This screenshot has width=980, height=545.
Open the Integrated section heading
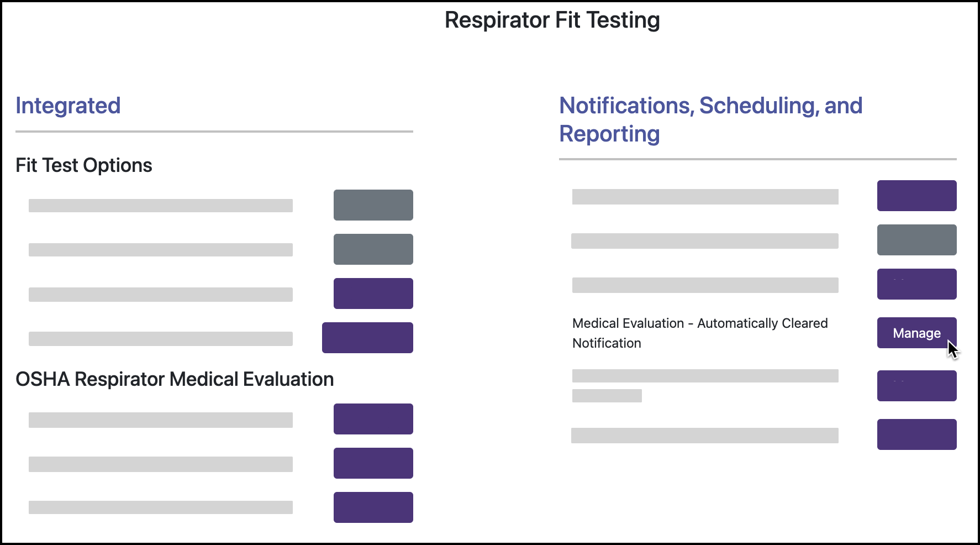point(68,106)
